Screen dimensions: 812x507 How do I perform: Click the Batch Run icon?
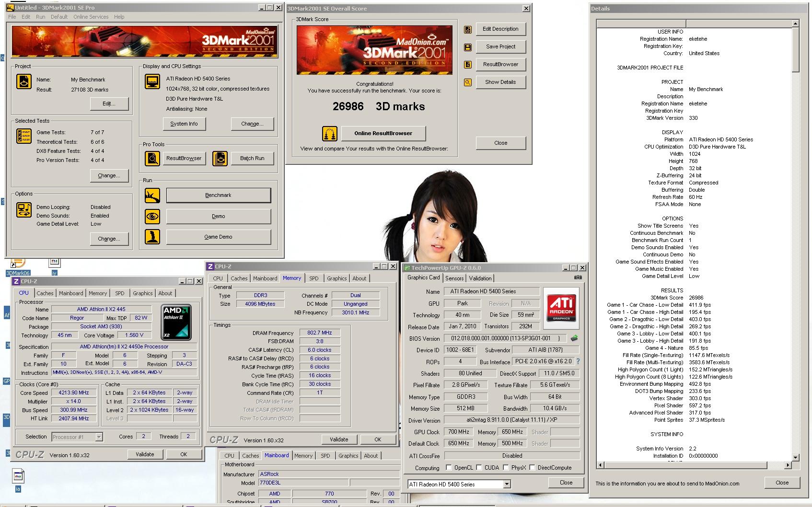(220, 158)
